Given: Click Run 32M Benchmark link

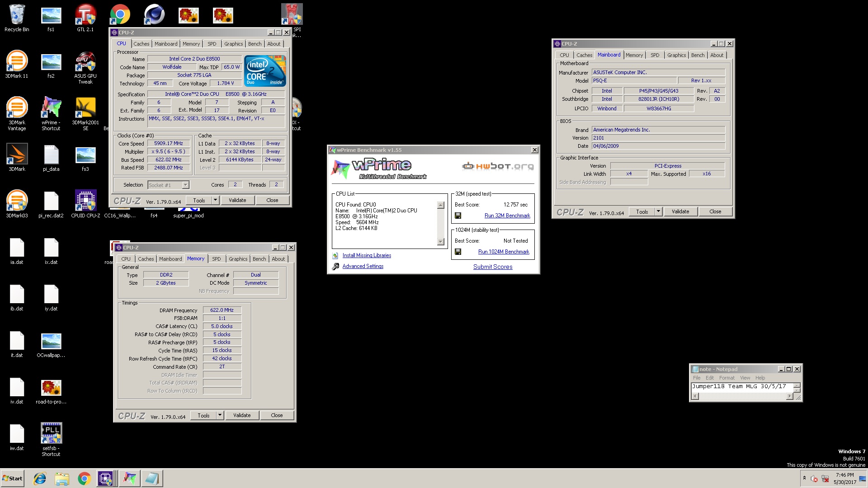Looking at the screenshot, I should [507, 216].
